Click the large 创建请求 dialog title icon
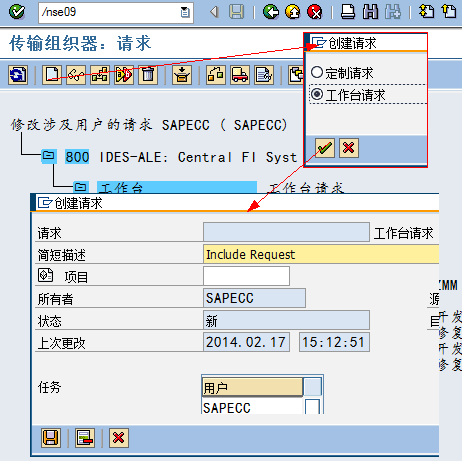This screenshot has width=462, height=461. 45,203
